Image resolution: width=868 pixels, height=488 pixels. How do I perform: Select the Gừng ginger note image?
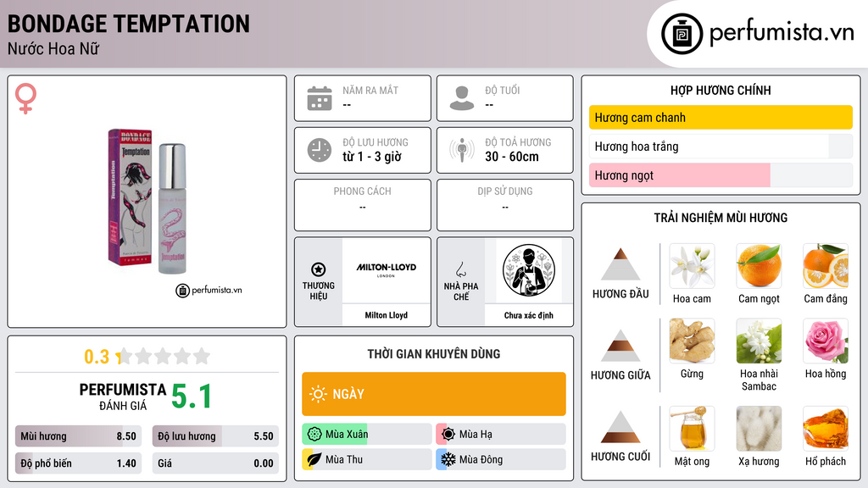coord(692,341)
